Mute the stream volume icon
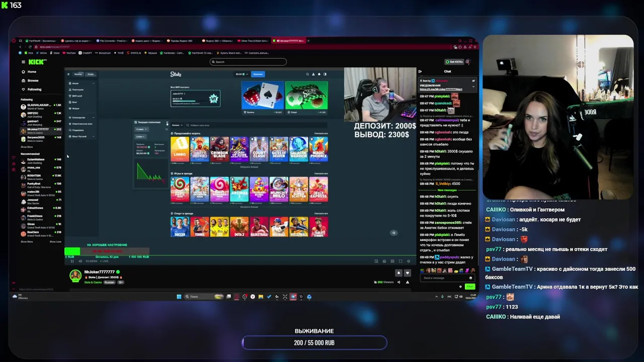Image resolution: width=644 pixels, height=362 pixels. (x=80, y=261)
